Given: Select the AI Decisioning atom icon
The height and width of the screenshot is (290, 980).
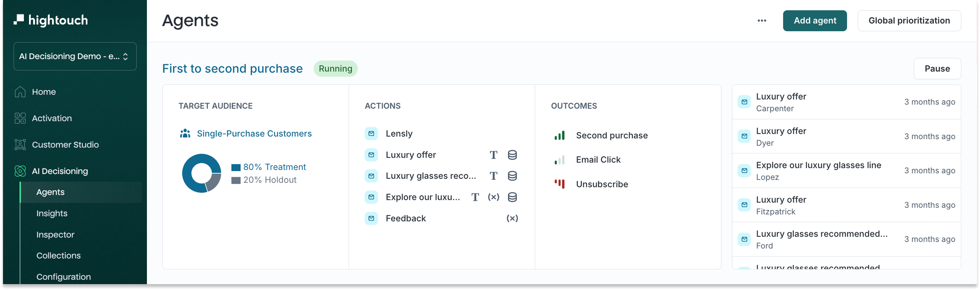Looking at the screenshot, I should [x=20, y=171].
